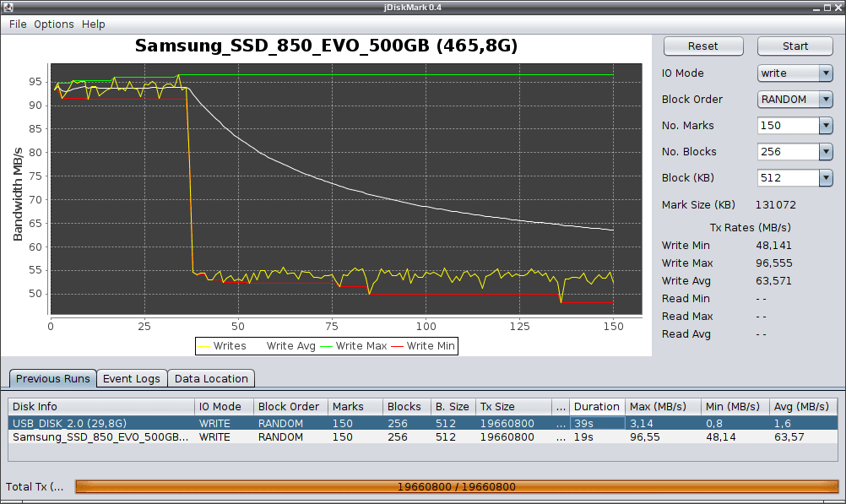Open the Options menu

[54, 24]
